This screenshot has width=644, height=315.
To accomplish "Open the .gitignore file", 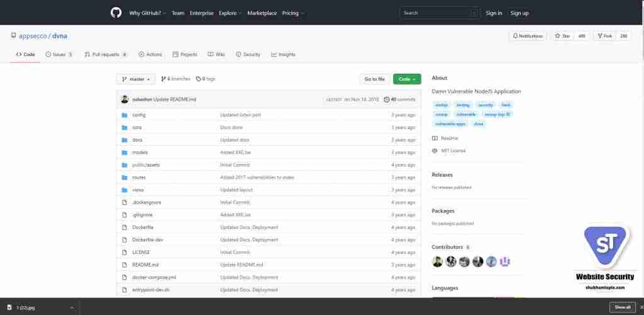I will [143, 215].
